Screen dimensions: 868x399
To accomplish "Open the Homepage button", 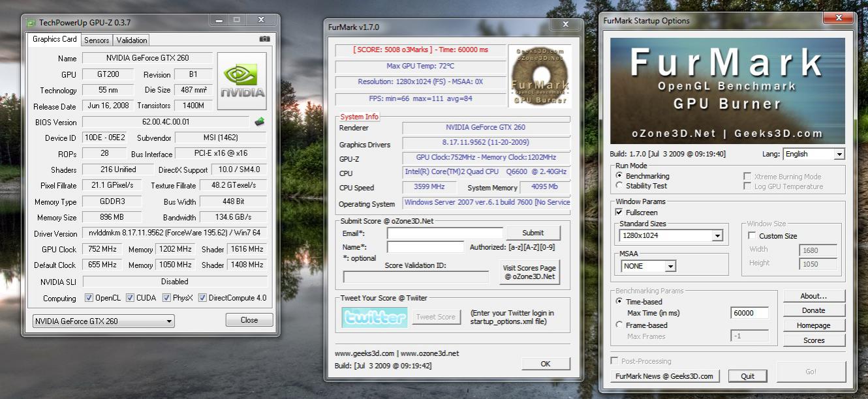I will coord(814,325).
